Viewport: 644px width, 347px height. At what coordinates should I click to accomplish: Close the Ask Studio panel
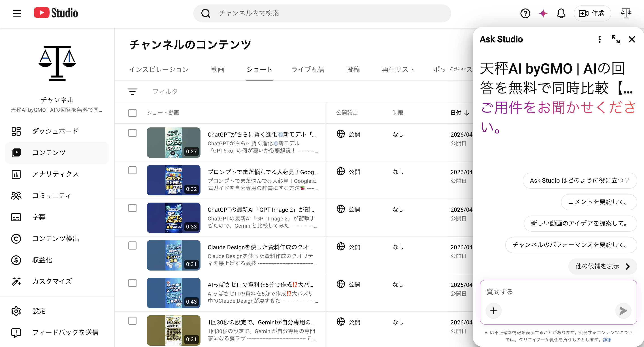click(632, 39)
